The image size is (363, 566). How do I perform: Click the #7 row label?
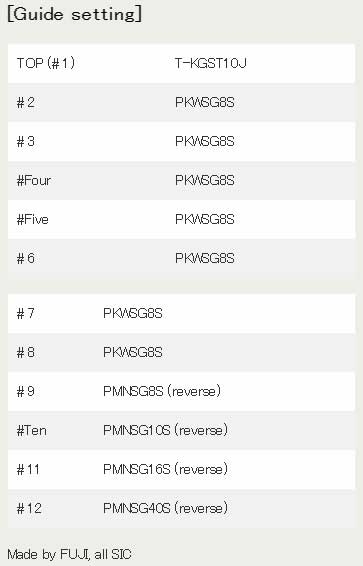click(x=26, y=313)
